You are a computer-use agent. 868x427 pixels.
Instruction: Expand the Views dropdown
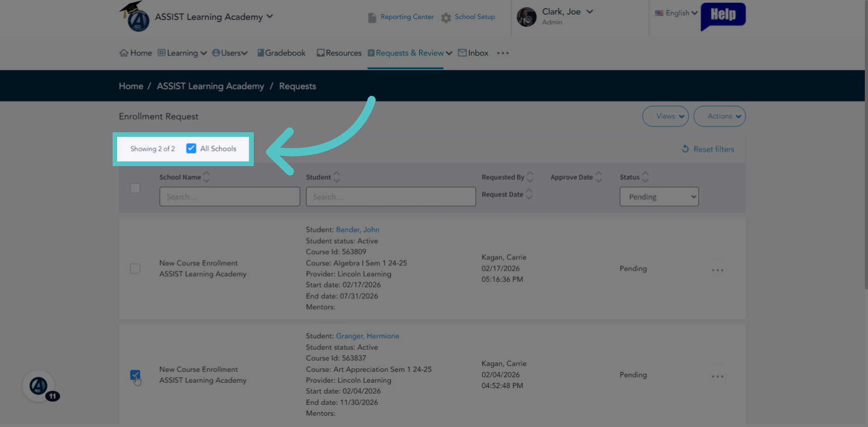665,116
